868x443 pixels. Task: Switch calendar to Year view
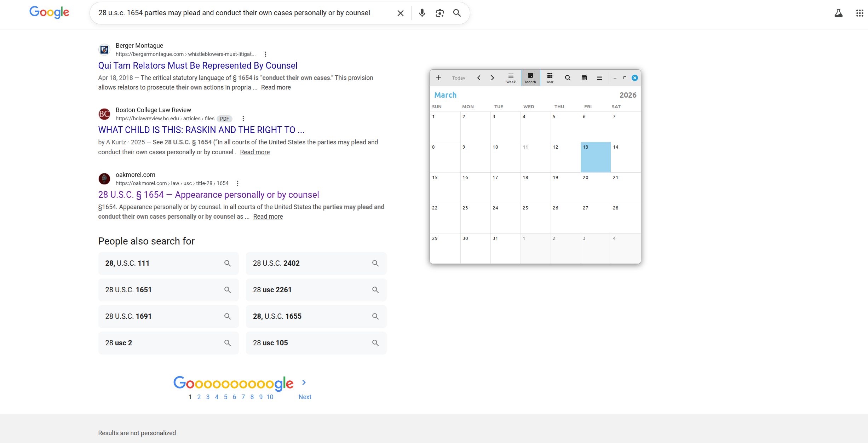[550, 78]
